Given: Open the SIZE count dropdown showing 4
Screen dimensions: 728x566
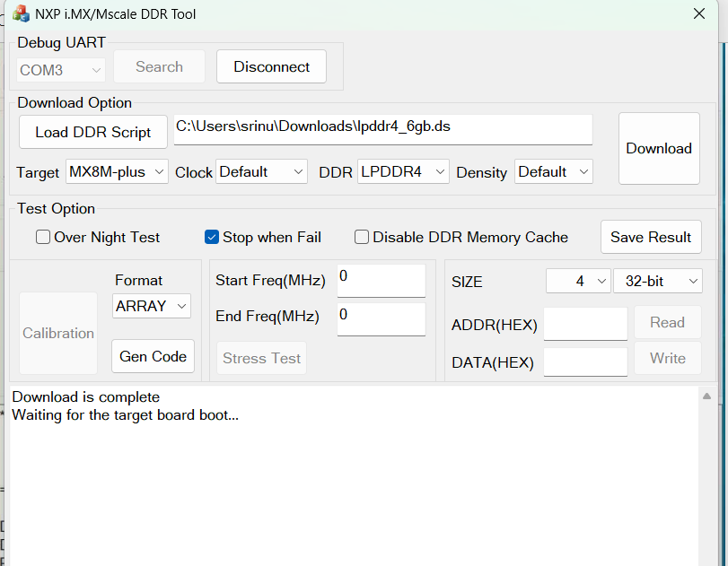Looking at the screenshot, I should pyautogui.click(x=578, y=282).
